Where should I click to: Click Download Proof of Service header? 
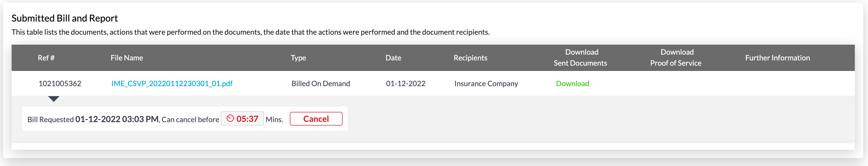(676, 58)
